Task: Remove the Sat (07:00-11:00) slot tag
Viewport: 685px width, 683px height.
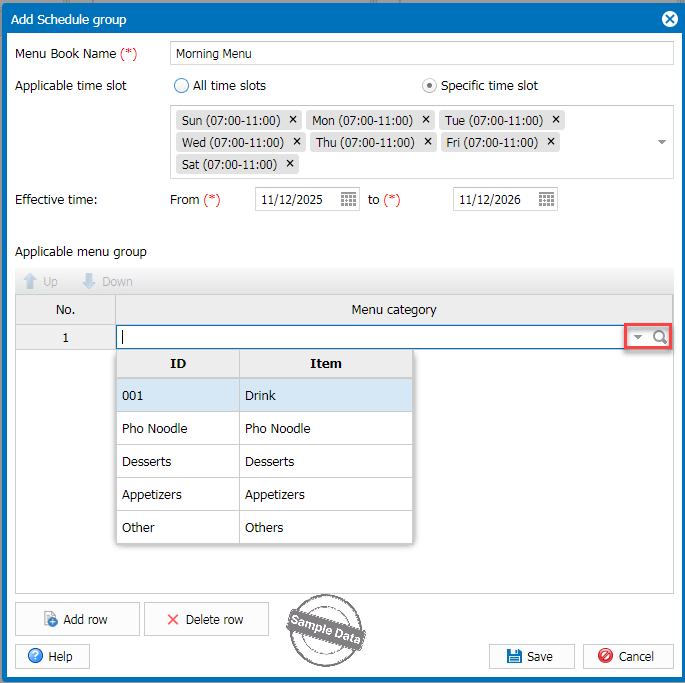Action: coord(290,164)
